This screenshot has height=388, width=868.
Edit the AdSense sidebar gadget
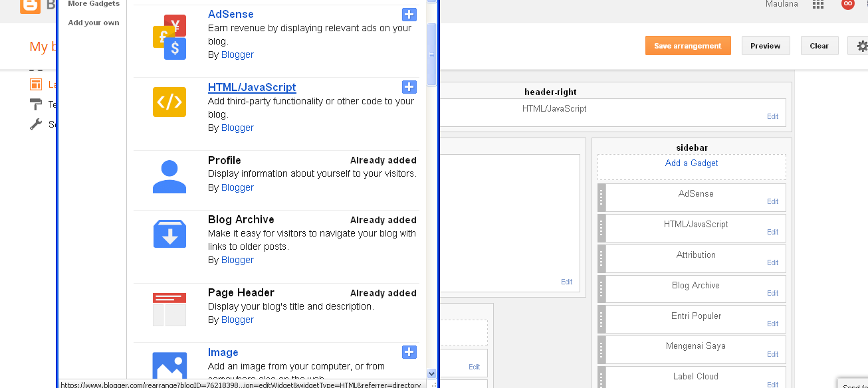772,201
